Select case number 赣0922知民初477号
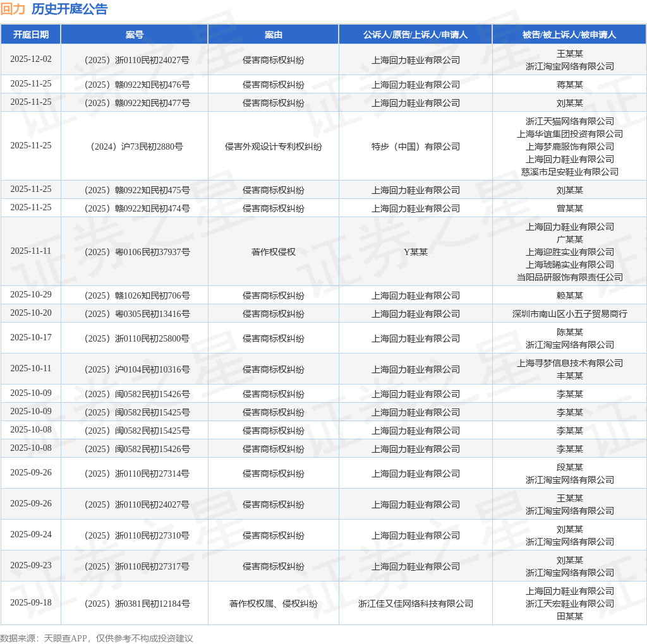The width and height of the screenshot is (647, 644). [x=137, y=103]
